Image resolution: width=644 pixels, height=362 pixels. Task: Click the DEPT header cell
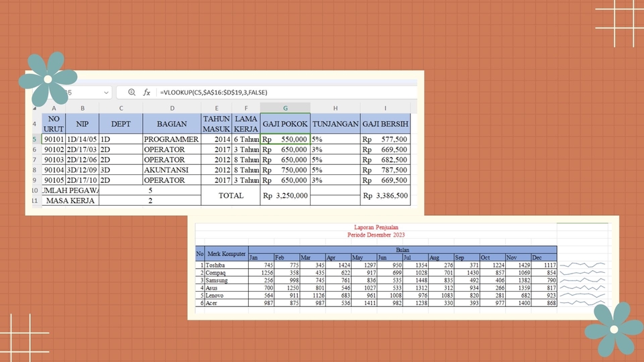pyautogui.click(x=121, y=123)
